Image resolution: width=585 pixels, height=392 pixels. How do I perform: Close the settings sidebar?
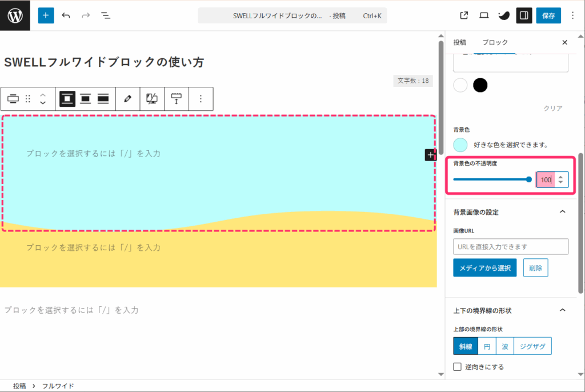(564, 42)
